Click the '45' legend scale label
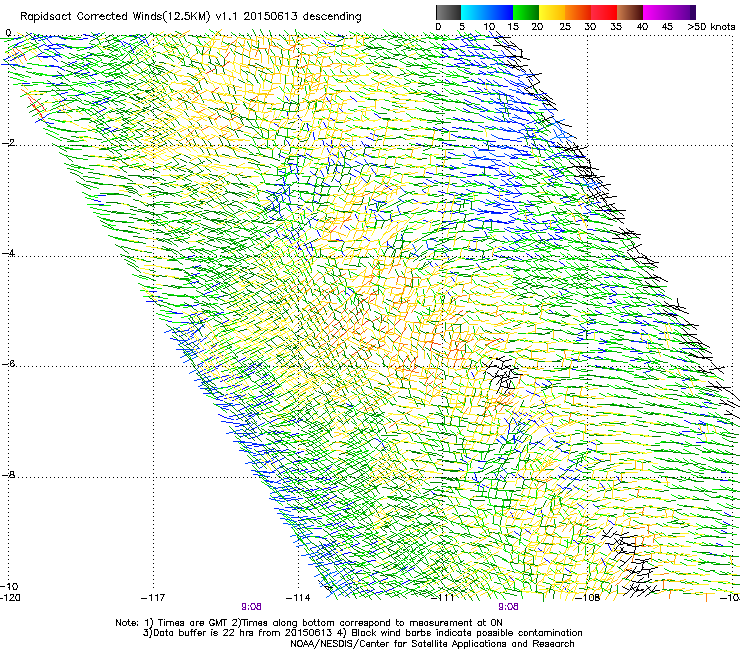 pyautogui.click(x=667, y=26)
